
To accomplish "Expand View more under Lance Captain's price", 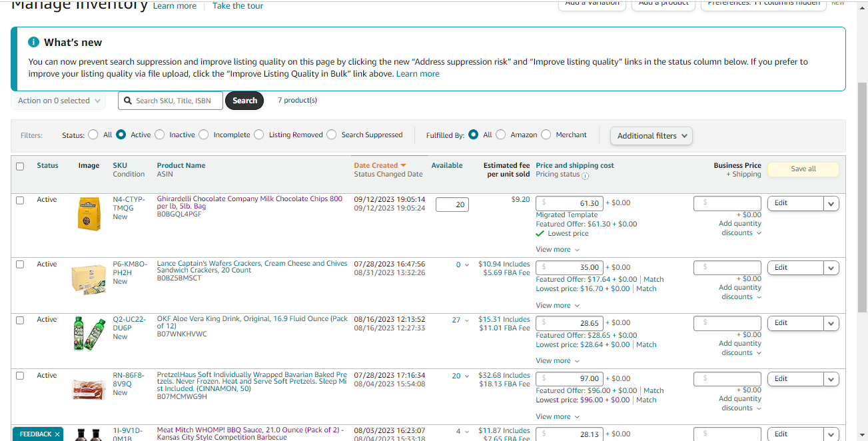I will coord(558,306).
